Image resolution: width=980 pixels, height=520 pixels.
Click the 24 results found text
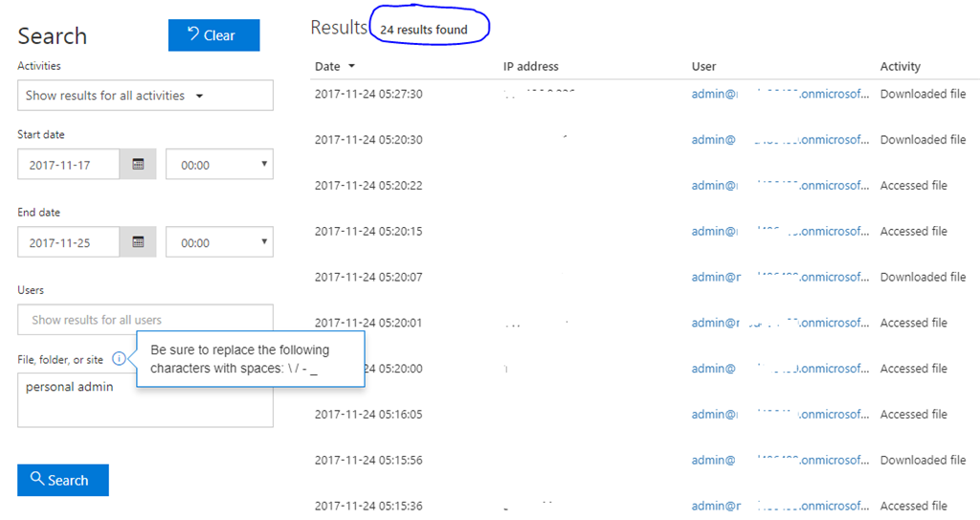(424, 30)
